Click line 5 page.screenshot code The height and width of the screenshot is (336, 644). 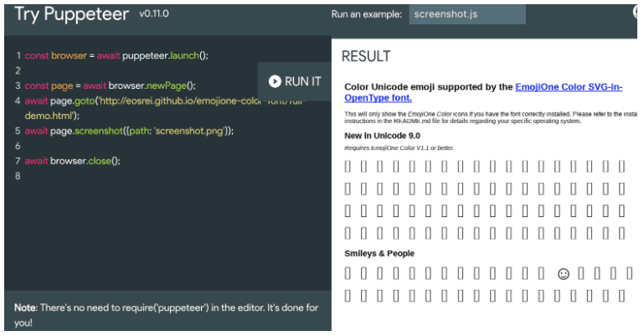click(x=129, y=131)
